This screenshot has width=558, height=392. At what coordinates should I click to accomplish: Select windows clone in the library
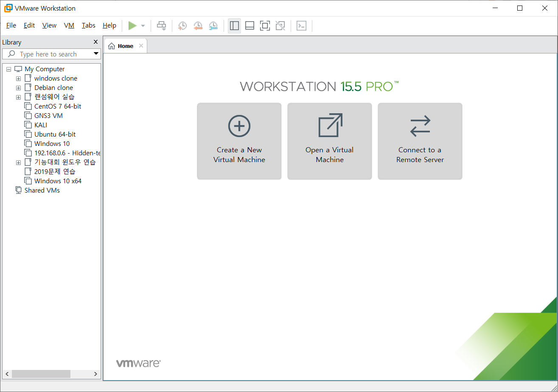56,78
